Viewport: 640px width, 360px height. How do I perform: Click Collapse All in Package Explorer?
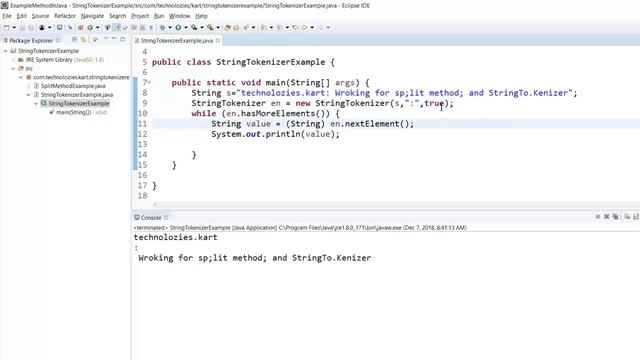(75, 40)
